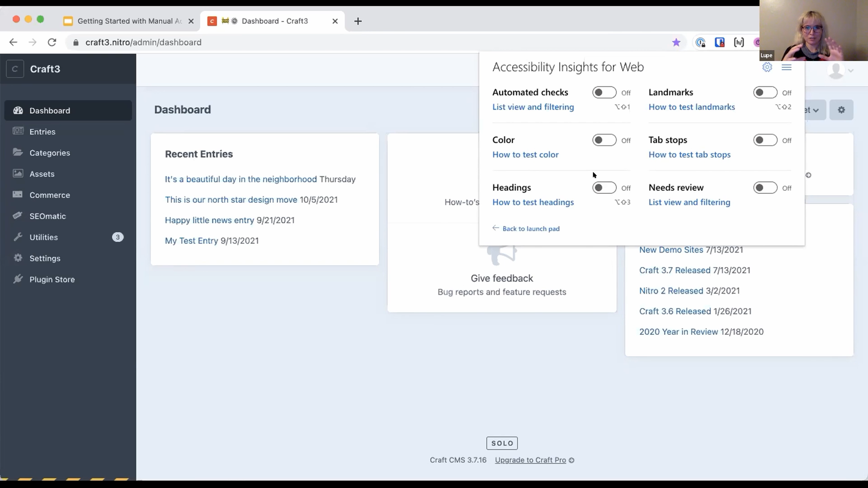Image resolution: width=868 pixels, height=488 pixels.
Task: Switch to Getting Started with Manual tab
Action: pos(129,21)
